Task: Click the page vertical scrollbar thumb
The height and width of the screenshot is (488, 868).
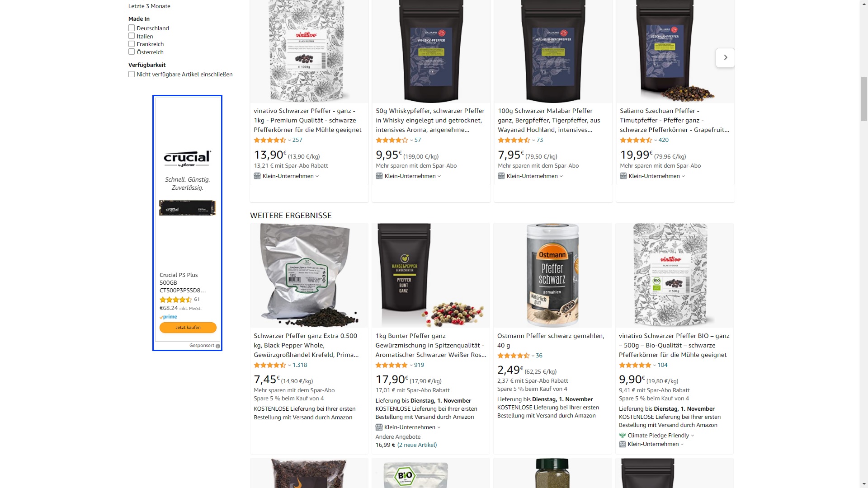Action: (x=864, y=99)
